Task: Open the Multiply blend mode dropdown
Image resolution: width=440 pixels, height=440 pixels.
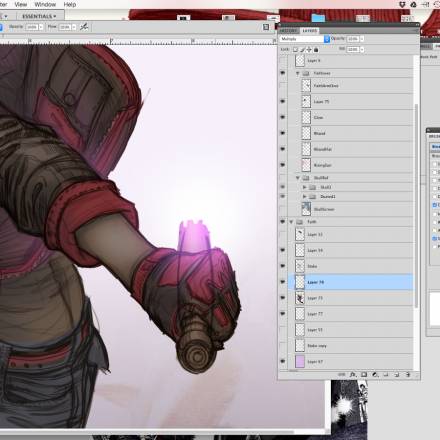Action: [x=304, y=39]
